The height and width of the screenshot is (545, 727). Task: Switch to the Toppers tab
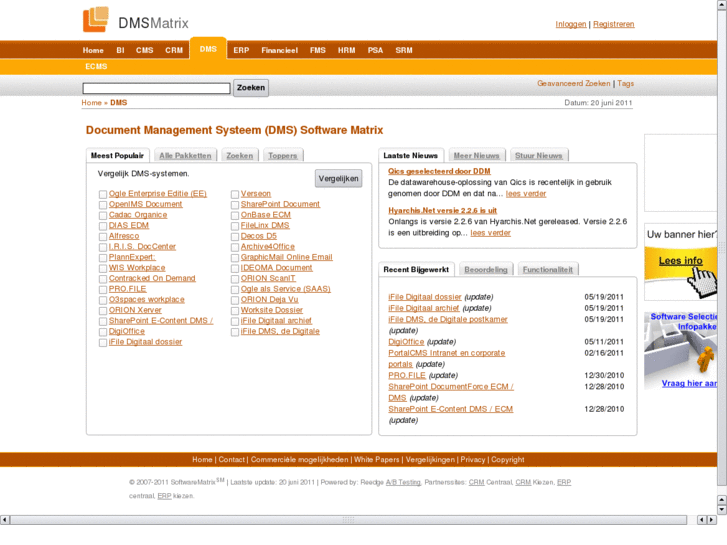click(x=283, y=155)
